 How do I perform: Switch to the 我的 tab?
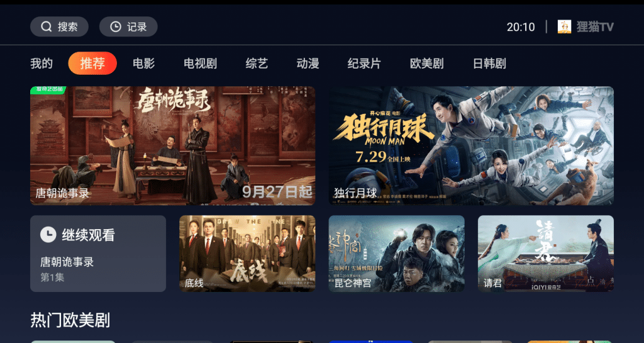coord(42,64)
